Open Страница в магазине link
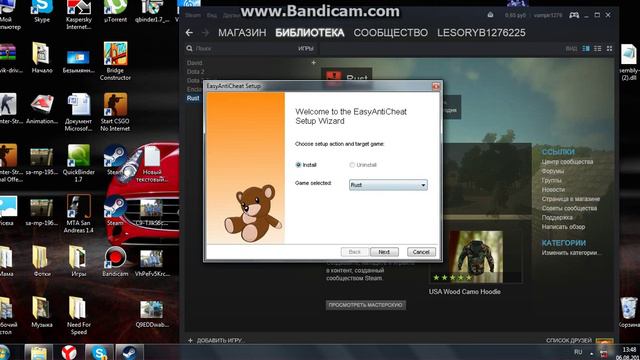 (x=571, y=199)
